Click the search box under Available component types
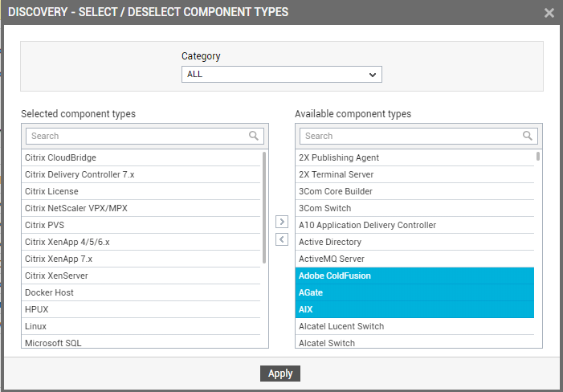Viewport: 563px width, 392px height. pos(418,136)
